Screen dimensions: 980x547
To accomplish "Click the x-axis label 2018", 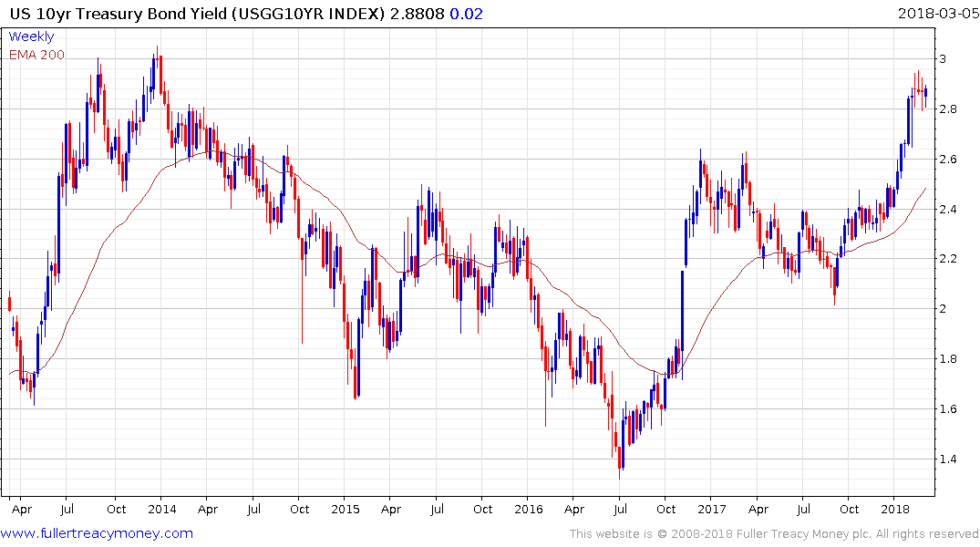I will (895, 509).
